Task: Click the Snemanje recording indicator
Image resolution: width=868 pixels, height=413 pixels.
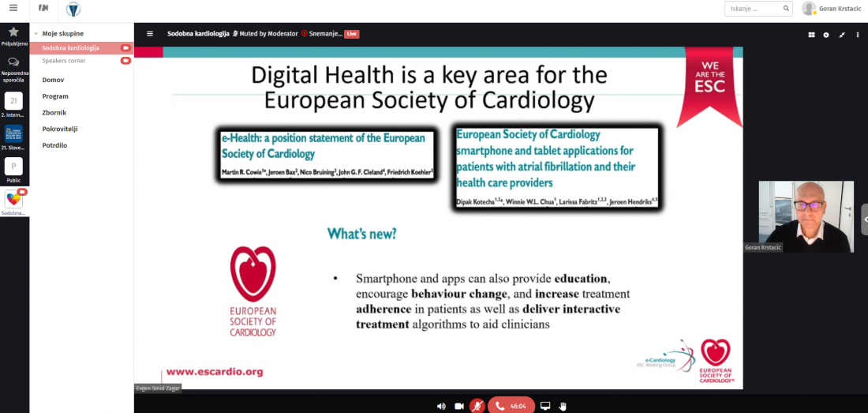Action: click(322, 34)
